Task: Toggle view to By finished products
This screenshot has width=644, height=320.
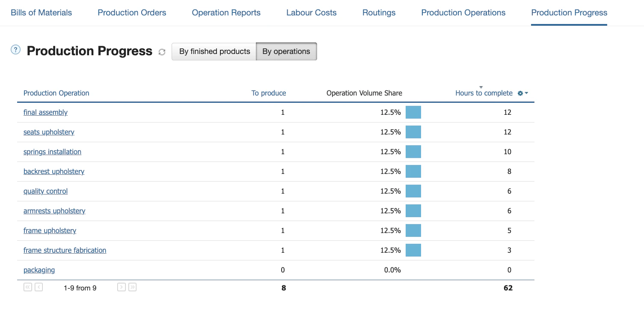Action: click(x=214, y=51)
